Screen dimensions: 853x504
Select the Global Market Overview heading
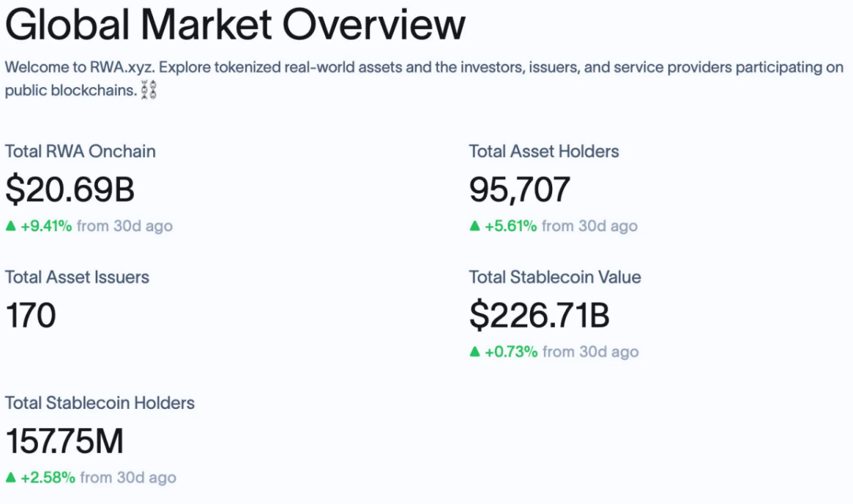235,25
